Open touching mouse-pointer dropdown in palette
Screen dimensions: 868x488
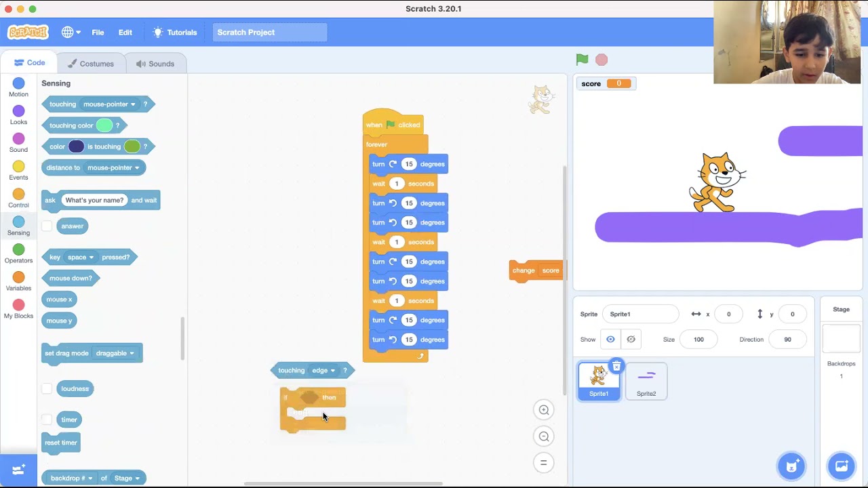click(109, 104)
